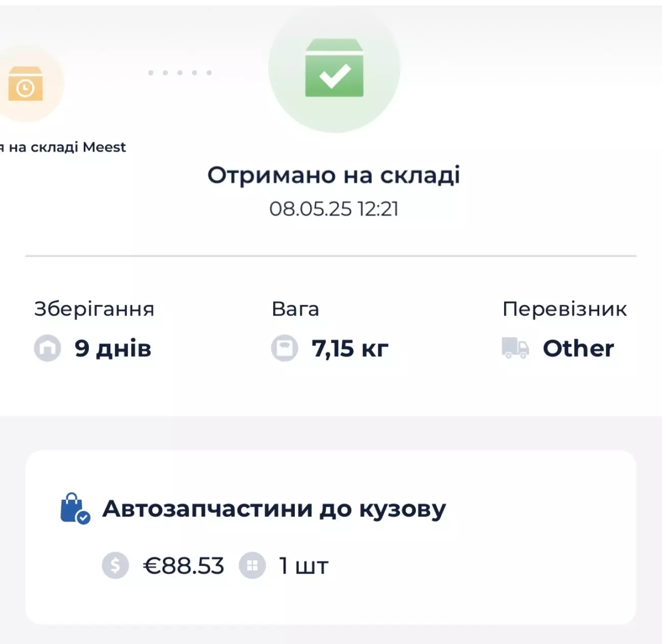The width and height of the screenshot is (662, 644).
Task: Tap the date 08.05.25 12:21
Action: pos(334,209)
